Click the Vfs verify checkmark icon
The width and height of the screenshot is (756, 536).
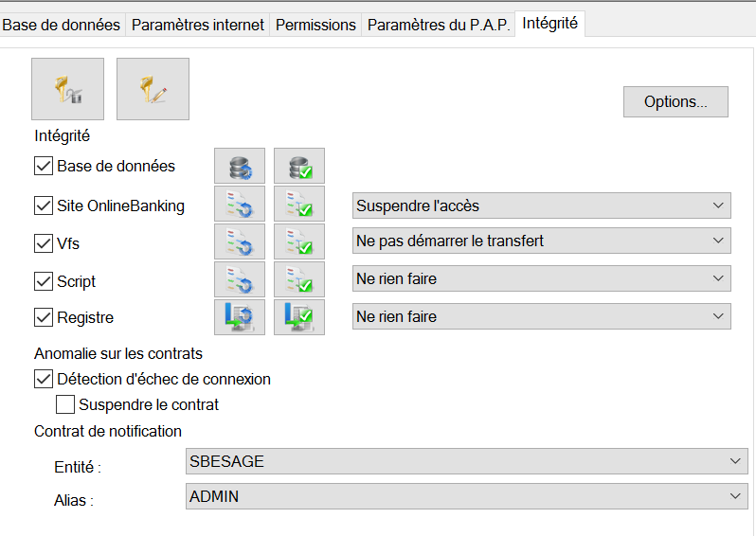(x=299, y=241)
